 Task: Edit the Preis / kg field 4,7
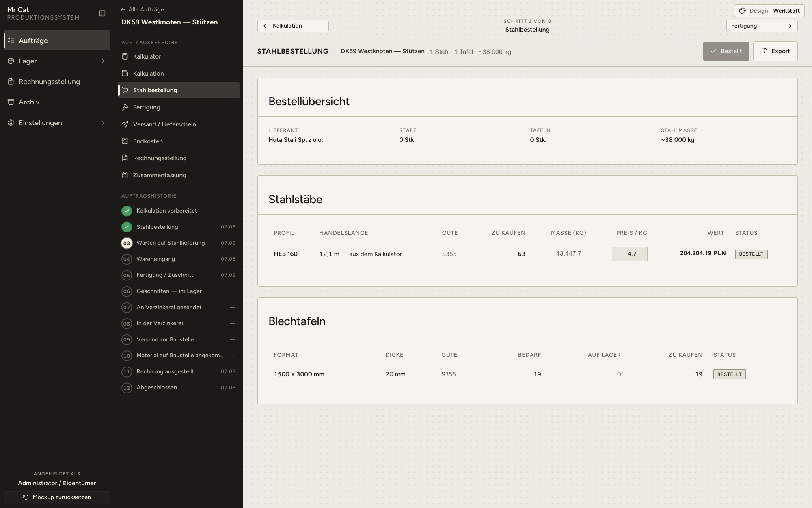coord(629,254)
